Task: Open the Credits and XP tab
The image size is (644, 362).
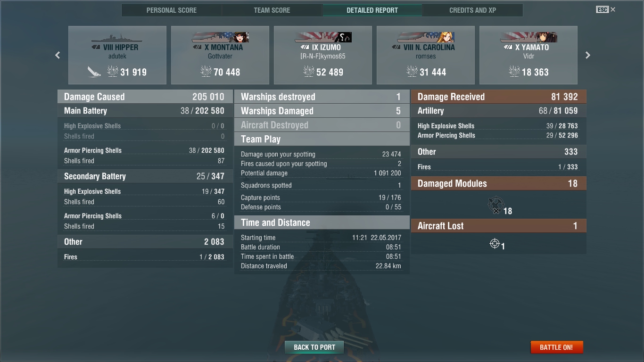Action: pos(472,10)
